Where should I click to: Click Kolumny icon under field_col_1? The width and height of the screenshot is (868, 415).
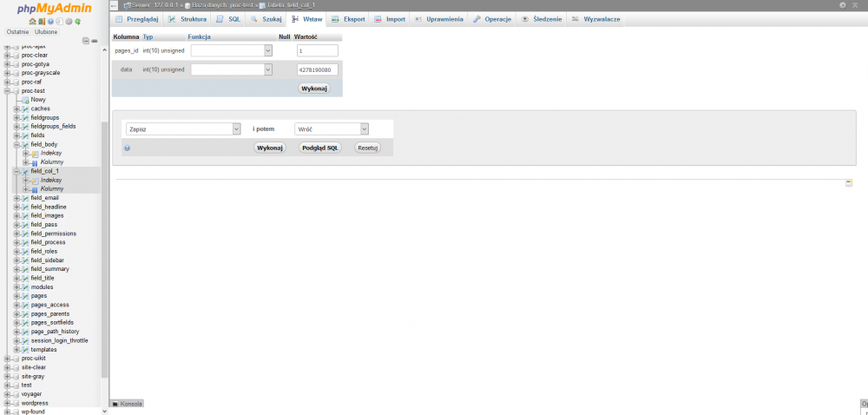click(35, 189)
